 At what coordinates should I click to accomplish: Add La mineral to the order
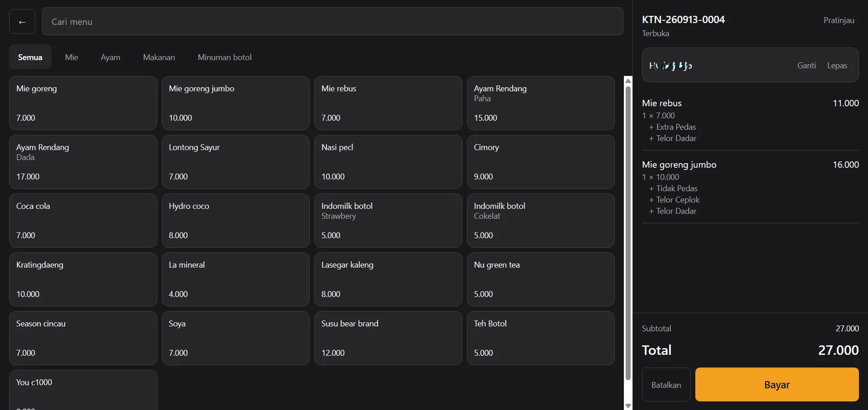click(236, 279)
